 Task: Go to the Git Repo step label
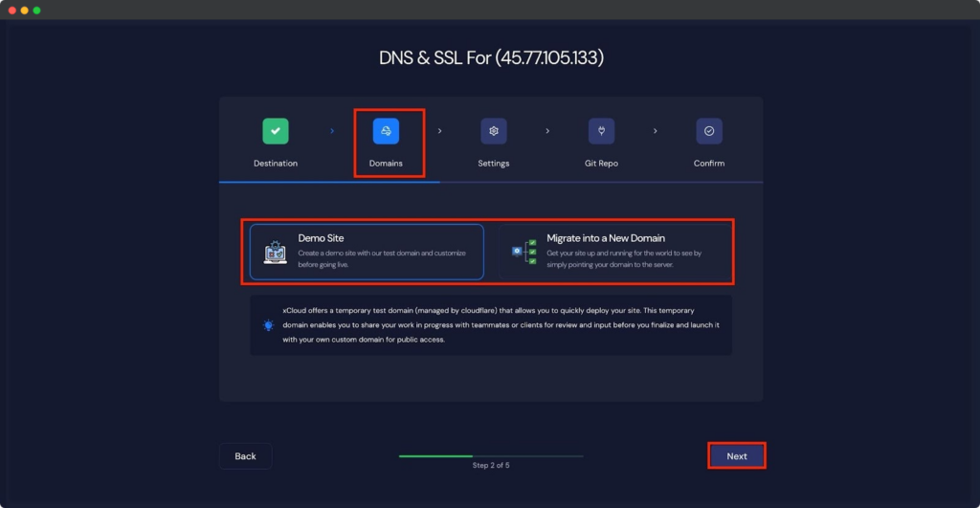601,164
